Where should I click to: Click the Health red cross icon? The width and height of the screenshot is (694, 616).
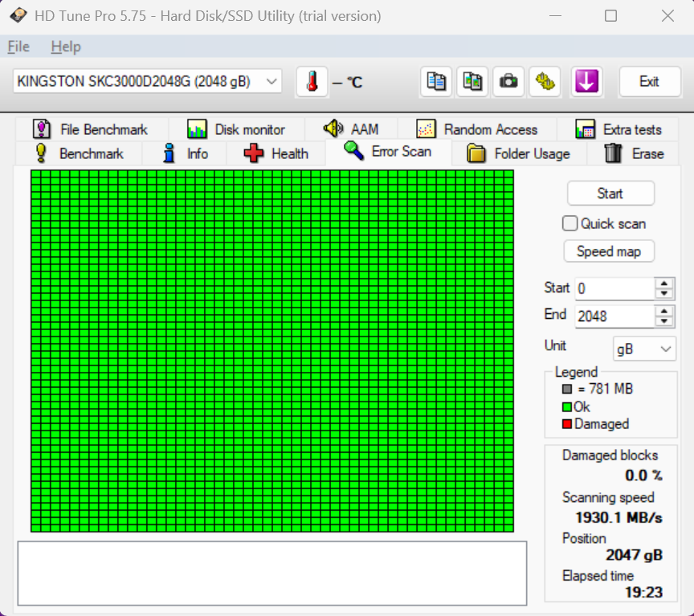coord(254,153)
